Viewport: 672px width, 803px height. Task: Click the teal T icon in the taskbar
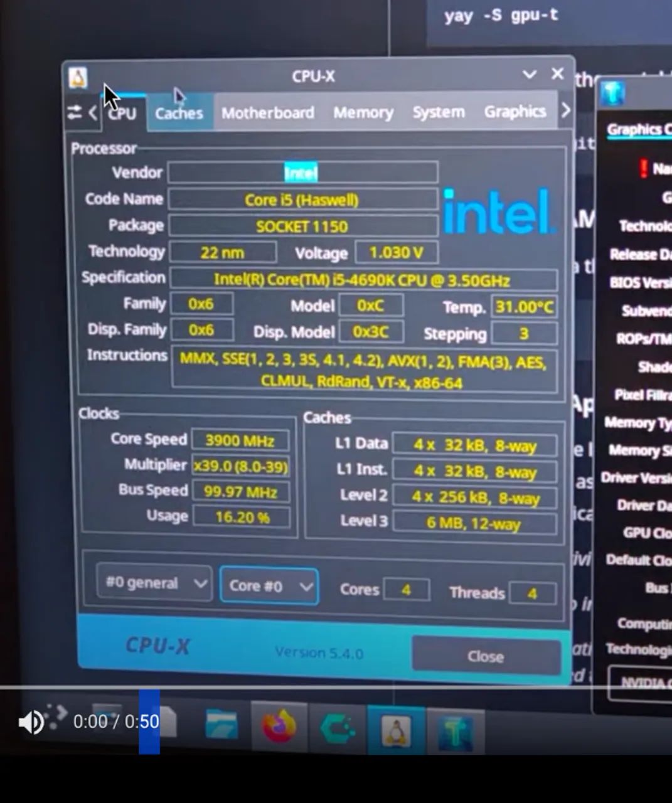[x=455, y=732]
